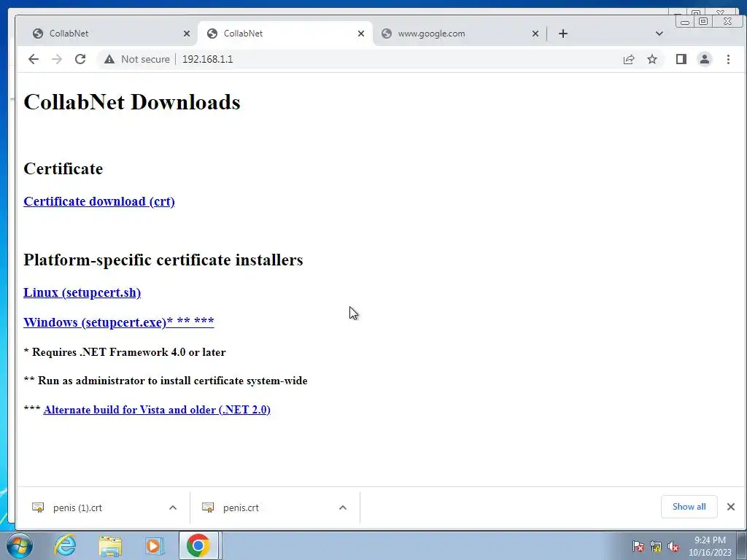Close the www.google.com tab
Screen dimensions: 747x560
(535, 34)
